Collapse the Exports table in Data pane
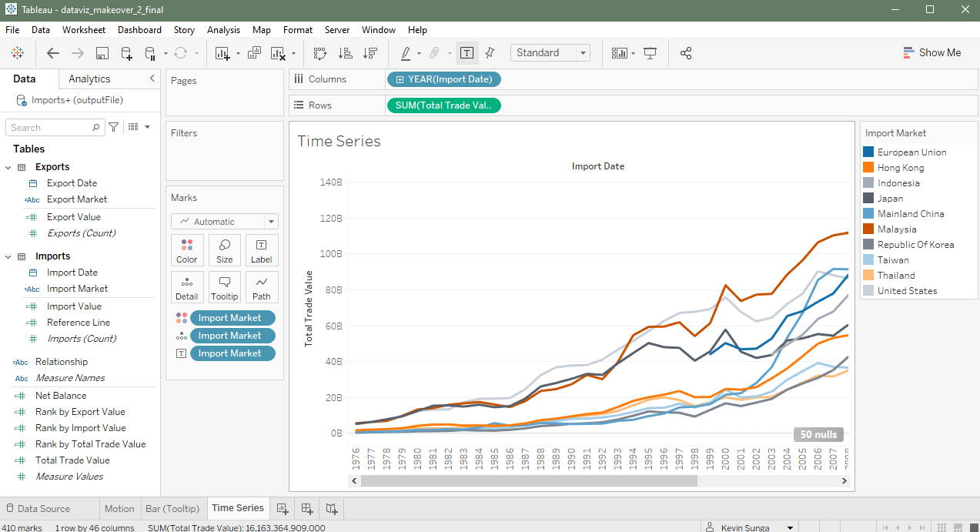The image size is (980, 532). pos(8,167)
